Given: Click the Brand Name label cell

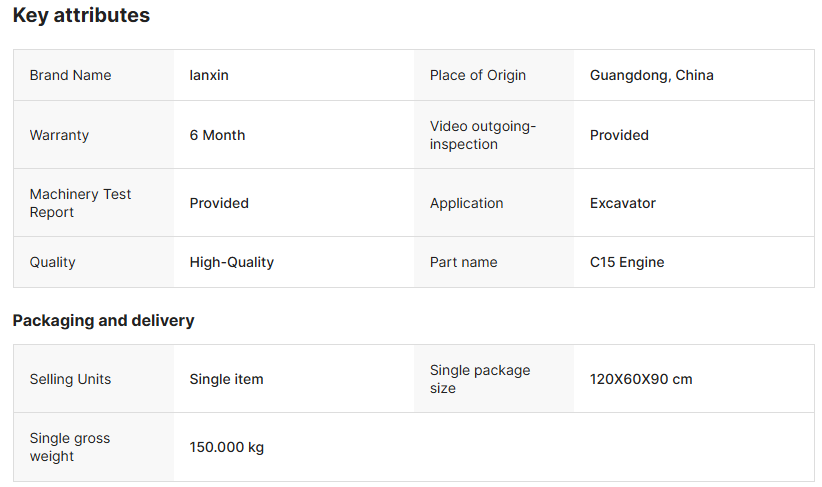Looking at the screenshot, I should 70,75.
